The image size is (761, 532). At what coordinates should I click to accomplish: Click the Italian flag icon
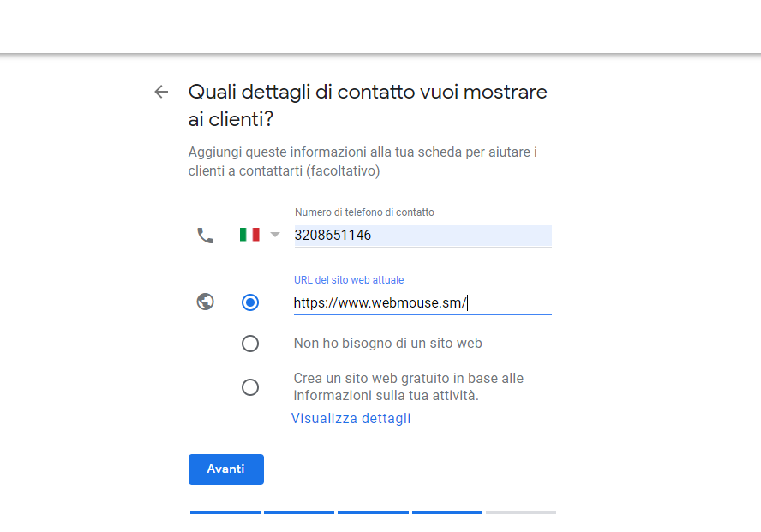coord(249,235)
